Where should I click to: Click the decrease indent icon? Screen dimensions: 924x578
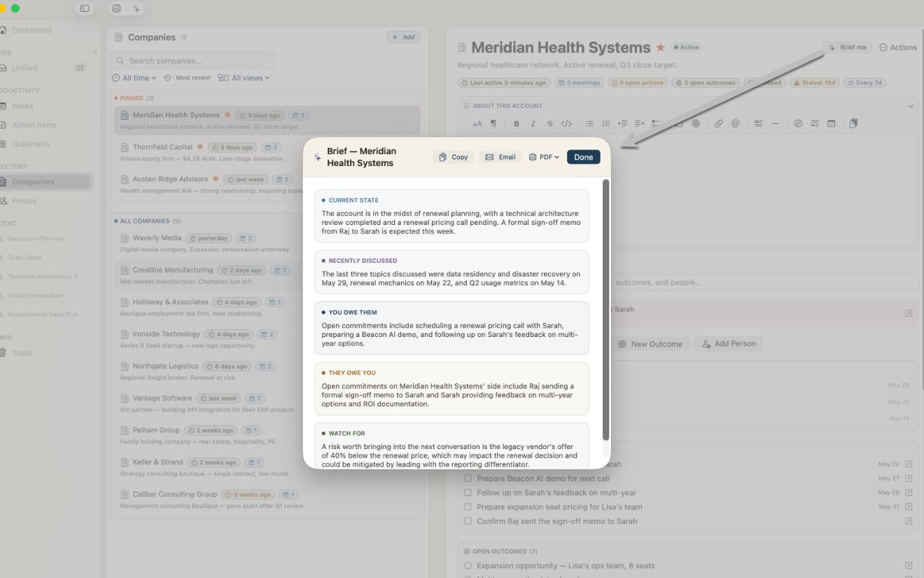[639, 124]
